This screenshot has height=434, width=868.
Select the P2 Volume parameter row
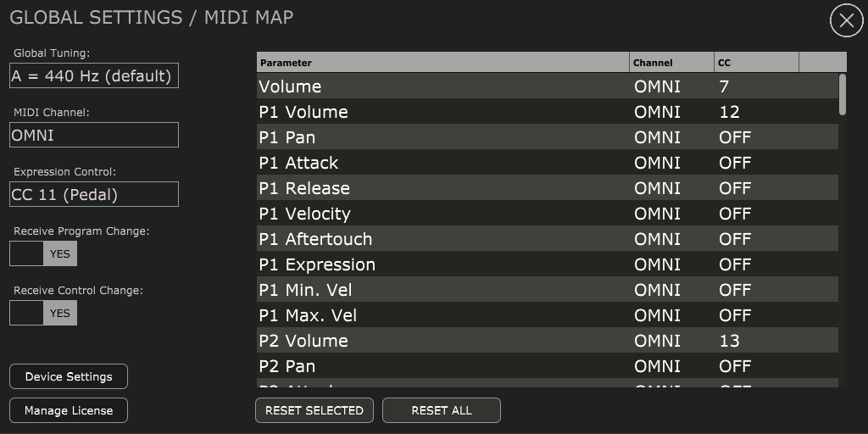coord(548,341)
